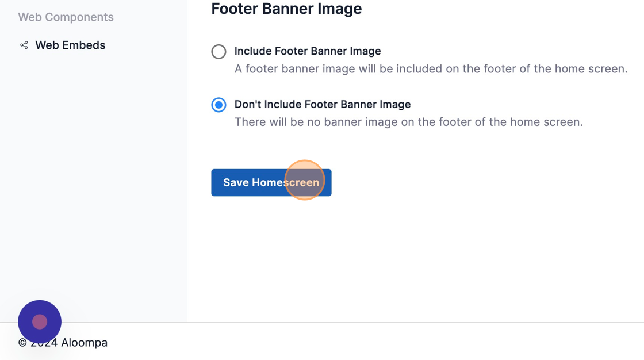Click the pink dot inside the purple widget
Image resolution: width=644 pixels, height=360 pixels.
[x=40, y=322]
